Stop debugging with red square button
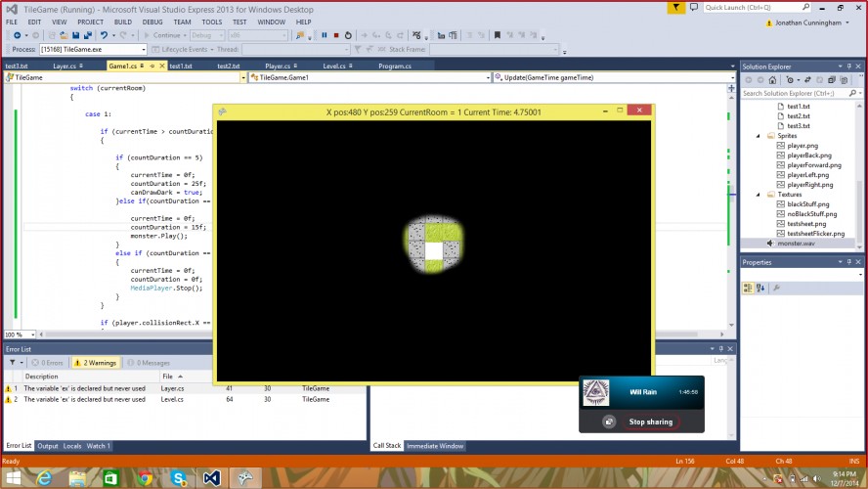The image size is (868, 489). [336, 35]
